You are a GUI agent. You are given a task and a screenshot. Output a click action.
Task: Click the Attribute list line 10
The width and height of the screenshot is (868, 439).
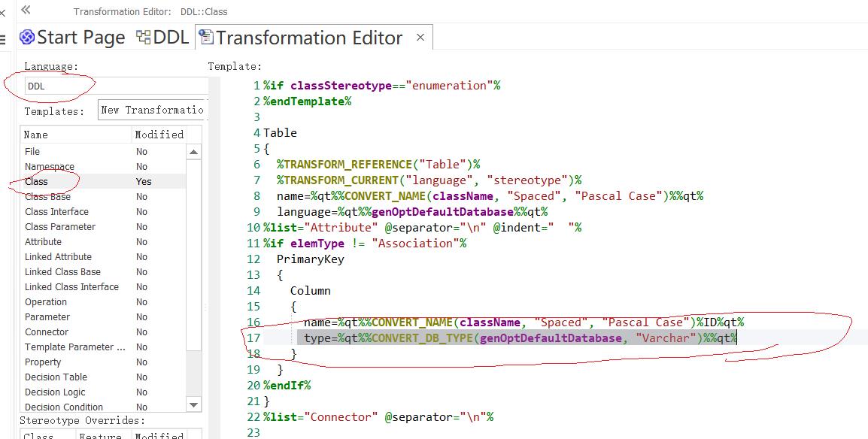click(x=423, y=227)
